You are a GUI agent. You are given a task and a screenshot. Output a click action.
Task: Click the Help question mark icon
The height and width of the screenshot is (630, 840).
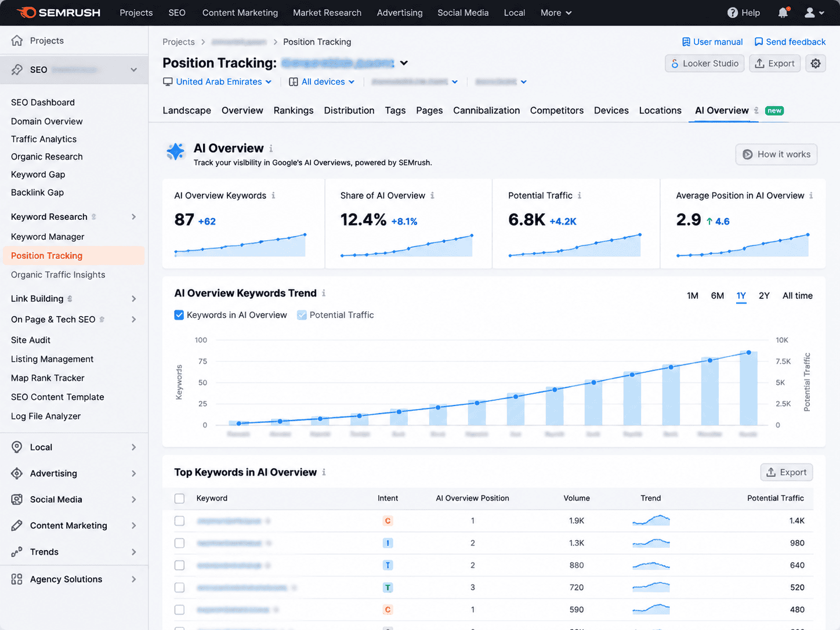point(733,13)
